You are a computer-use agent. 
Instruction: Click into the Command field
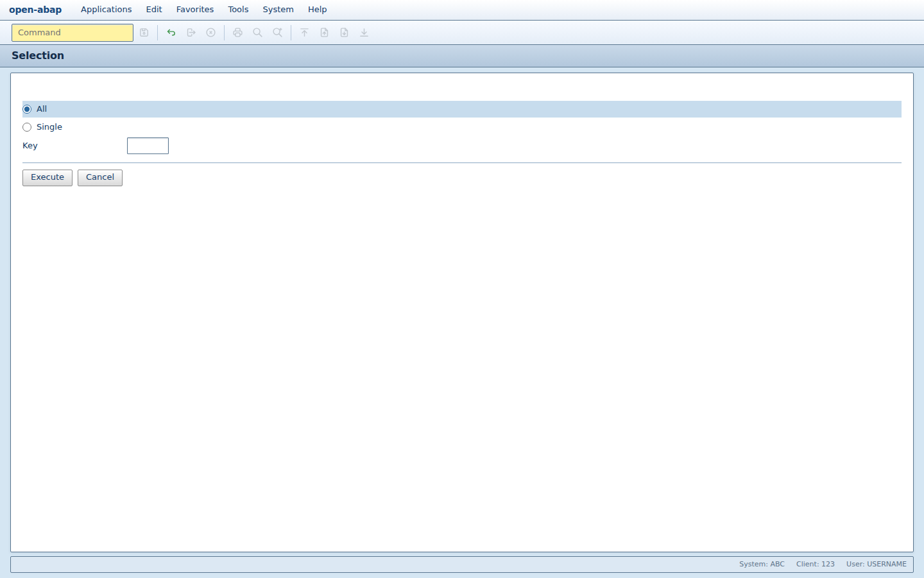tap(73, 33)
